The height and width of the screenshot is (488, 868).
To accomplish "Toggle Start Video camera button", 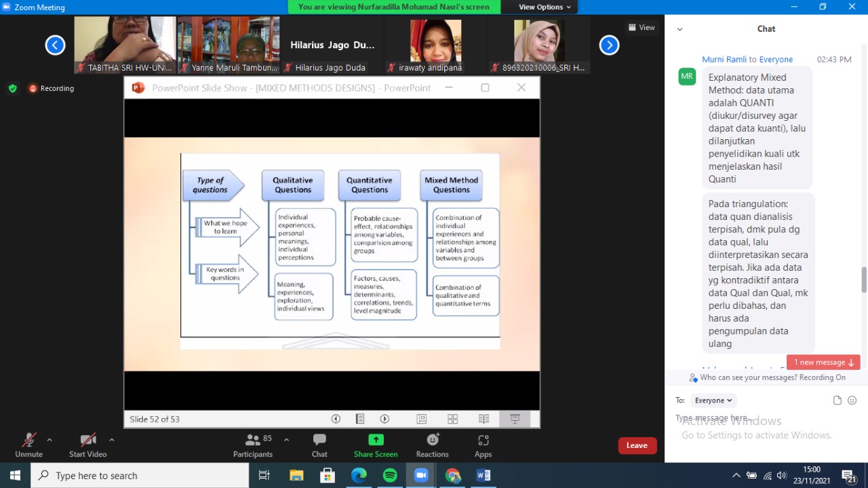I will (x=87, y=445).
